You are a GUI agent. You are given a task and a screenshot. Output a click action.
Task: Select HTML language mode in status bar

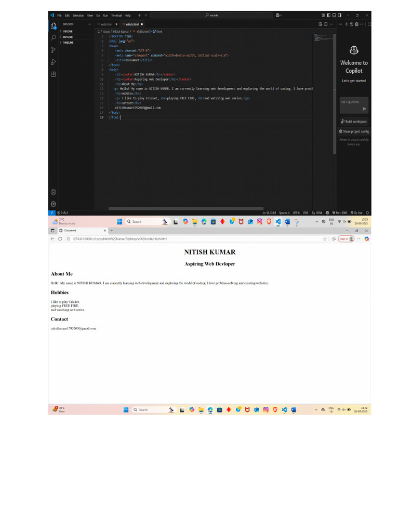[x=320, y=212]
